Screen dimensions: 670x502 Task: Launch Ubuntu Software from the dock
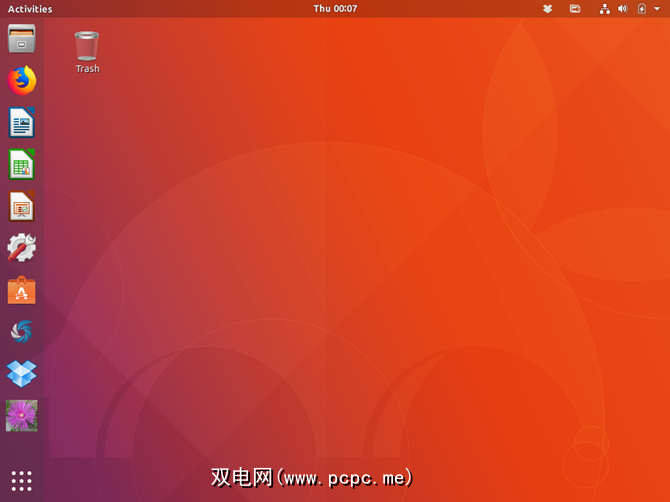[x=21, y=290]
